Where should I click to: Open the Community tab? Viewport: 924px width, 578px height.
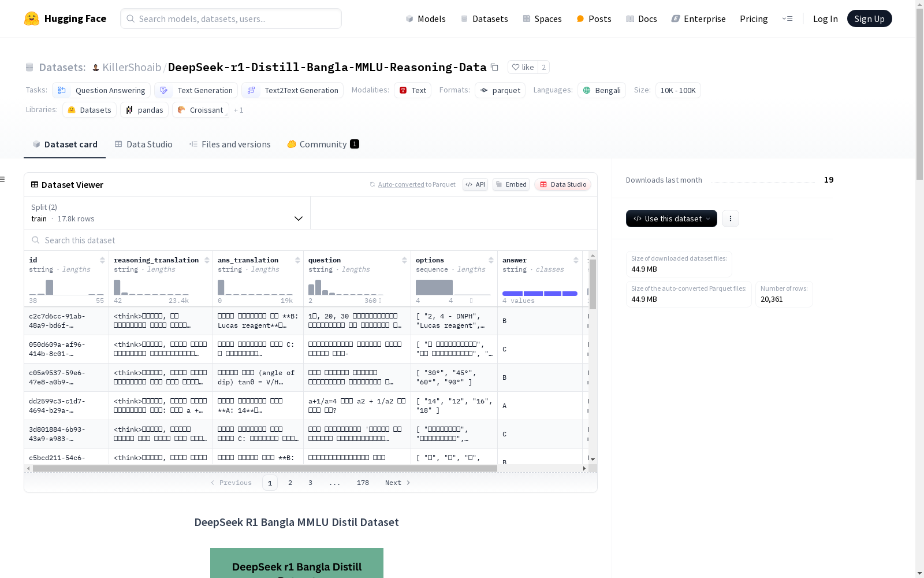pos(323,144)
